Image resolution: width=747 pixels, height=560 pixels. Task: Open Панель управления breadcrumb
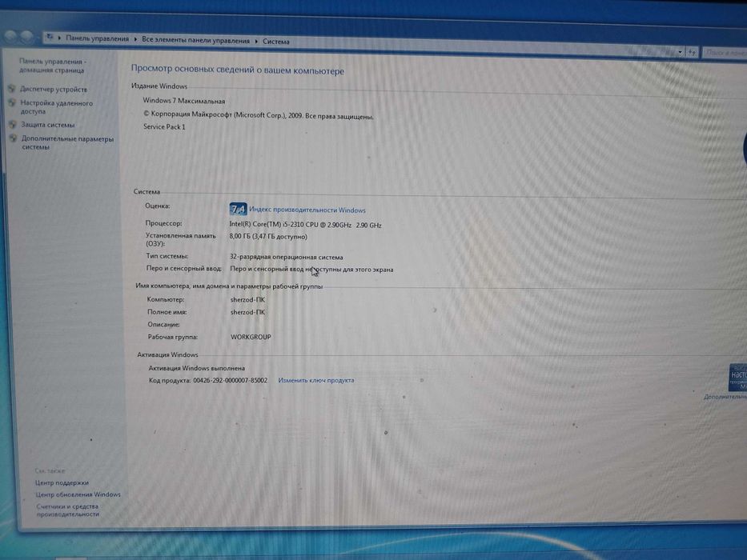click(97, 38)
